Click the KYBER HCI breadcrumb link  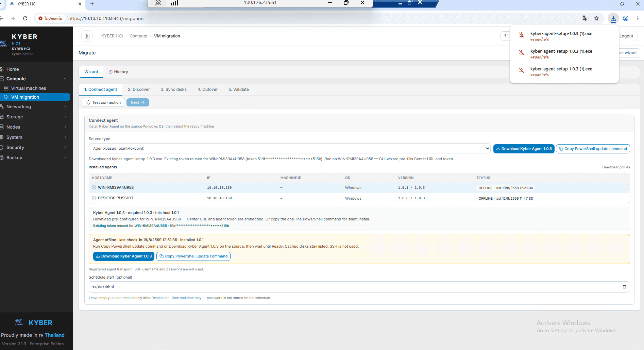point(112,36)
